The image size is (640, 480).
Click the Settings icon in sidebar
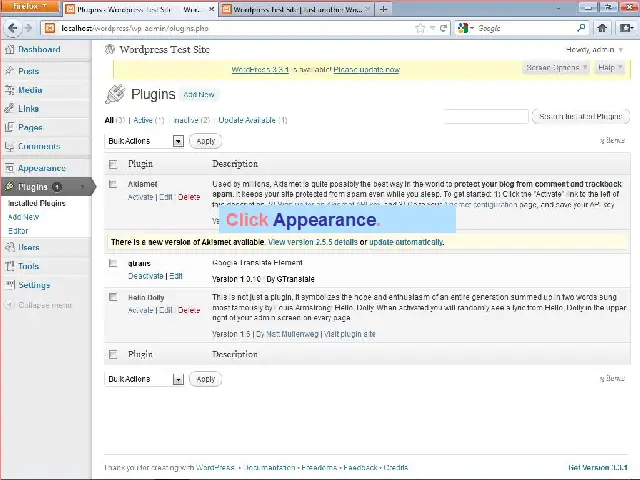click(10, 285)
